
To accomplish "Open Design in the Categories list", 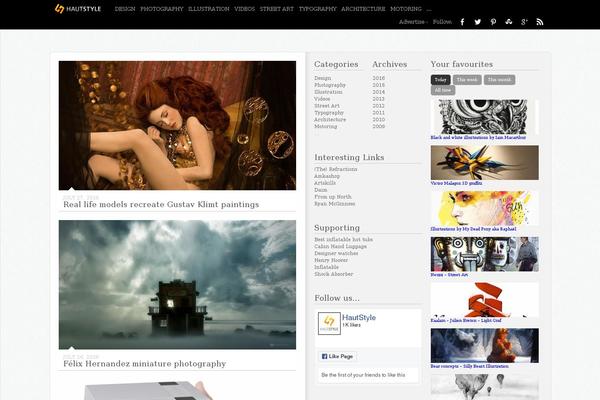I will (x=323, y=78).
